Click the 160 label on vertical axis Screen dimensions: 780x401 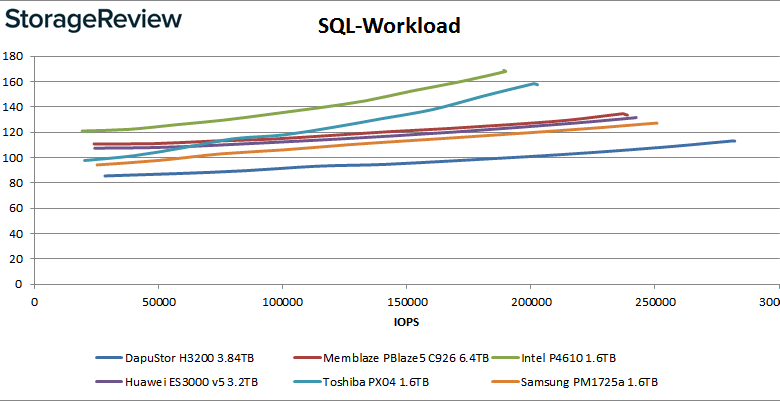pyautogui.click(x=12, y=81)
